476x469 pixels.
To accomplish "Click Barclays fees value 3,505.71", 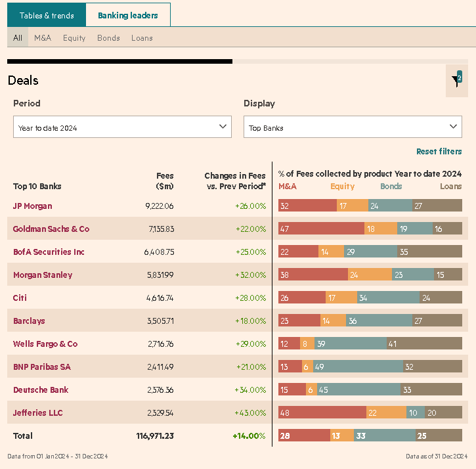I will point(161,321).
